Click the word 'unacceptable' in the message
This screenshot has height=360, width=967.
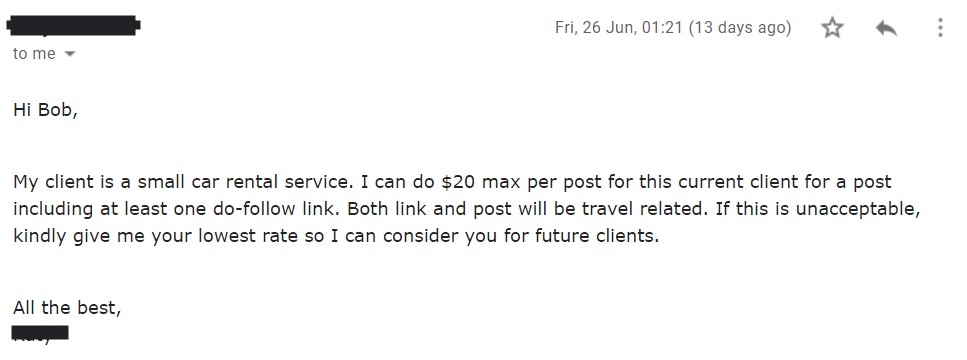[x=855, y=210]
